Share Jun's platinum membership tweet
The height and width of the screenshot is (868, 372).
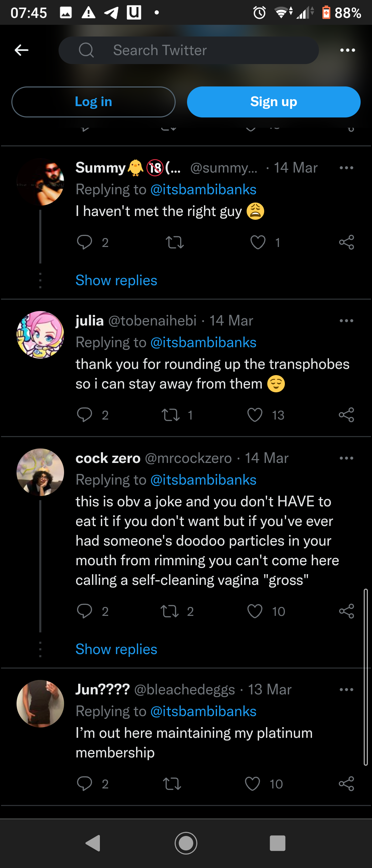[347, 784]
